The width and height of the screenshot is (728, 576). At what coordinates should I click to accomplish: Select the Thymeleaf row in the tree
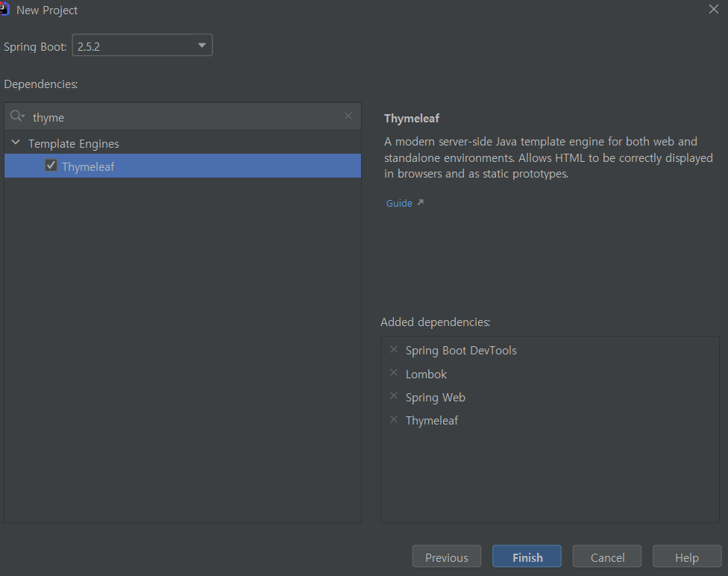183,166
